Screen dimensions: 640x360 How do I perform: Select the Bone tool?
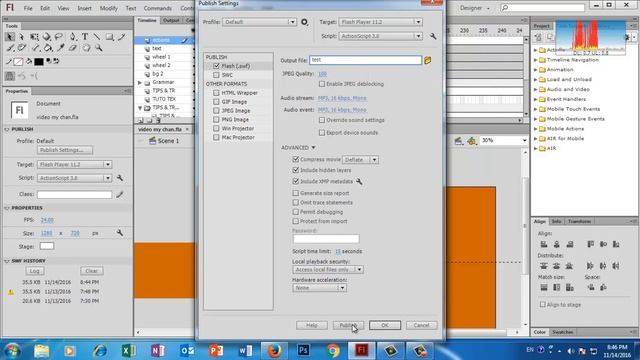click(36, 48)
